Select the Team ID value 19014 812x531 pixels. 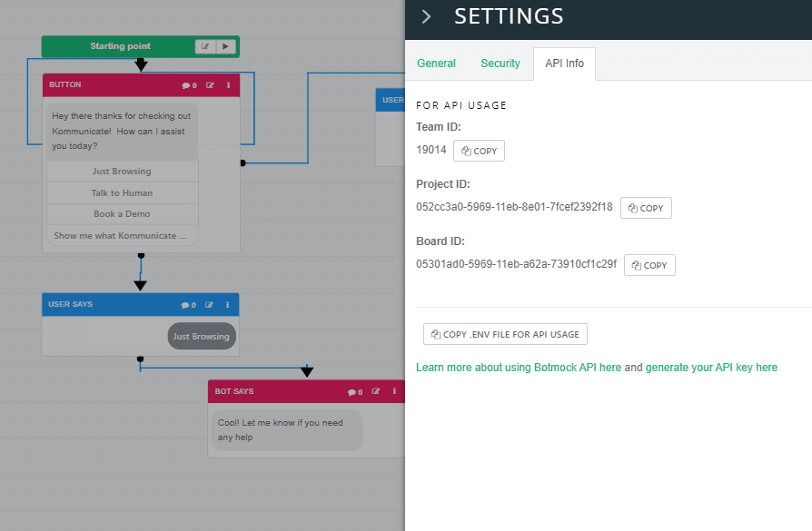click(x=431, y=150)
